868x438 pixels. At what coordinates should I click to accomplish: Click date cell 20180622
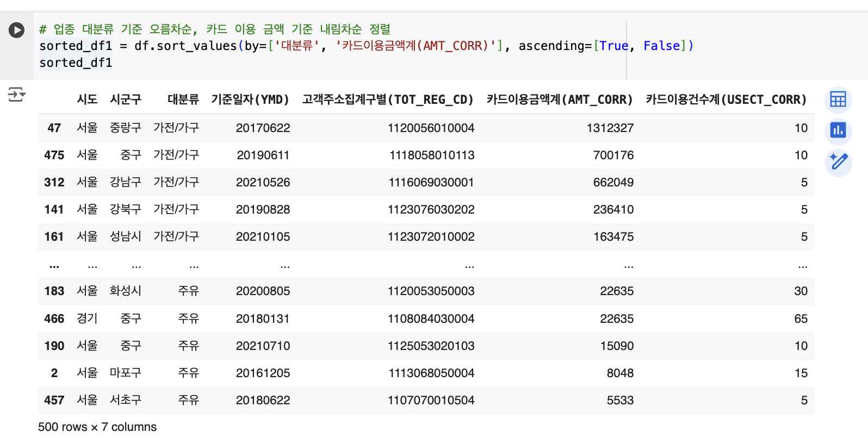tap(263, 401)
